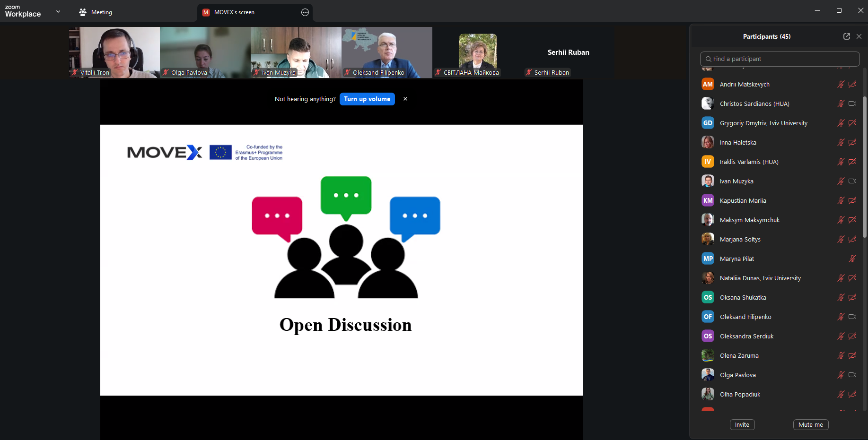The image size is (868, 440).
Task: Click Andrii Matskevych's muted microphone icon
Action: point(841,85)
